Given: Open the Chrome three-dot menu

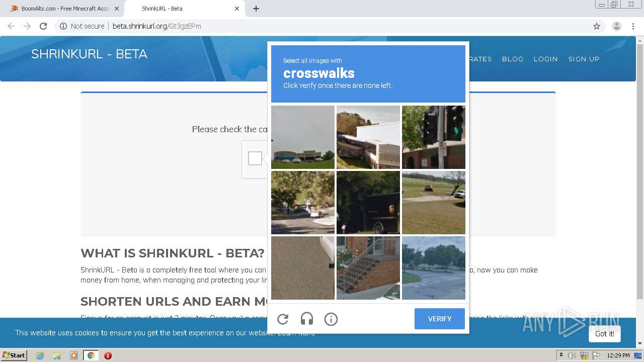Looking at the screenshot, I should point(633,26).
